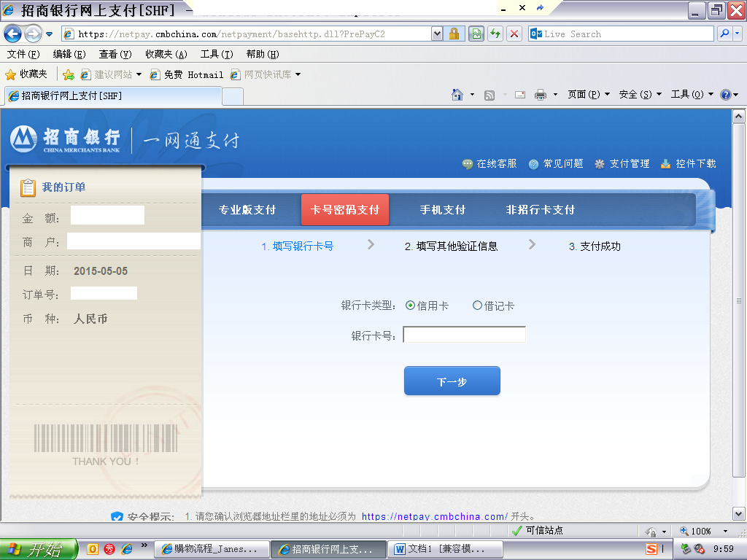Screen dimensions: 747x560
Task: Click the RSS feeds icon
Action: 489,95
